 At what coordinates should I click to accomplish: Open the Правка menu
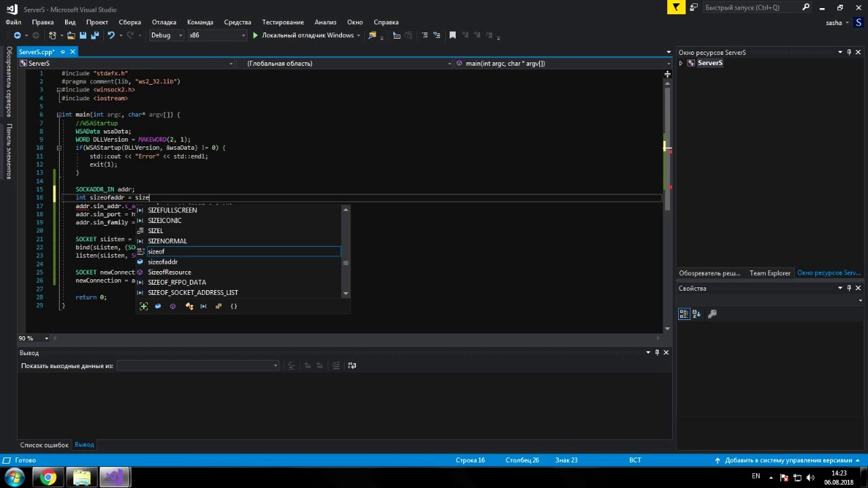click(x=43, y=22)
